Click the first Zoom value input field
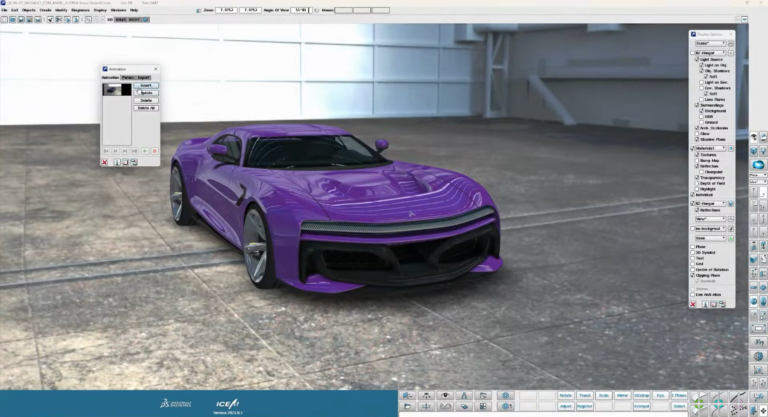 point(227,10)
